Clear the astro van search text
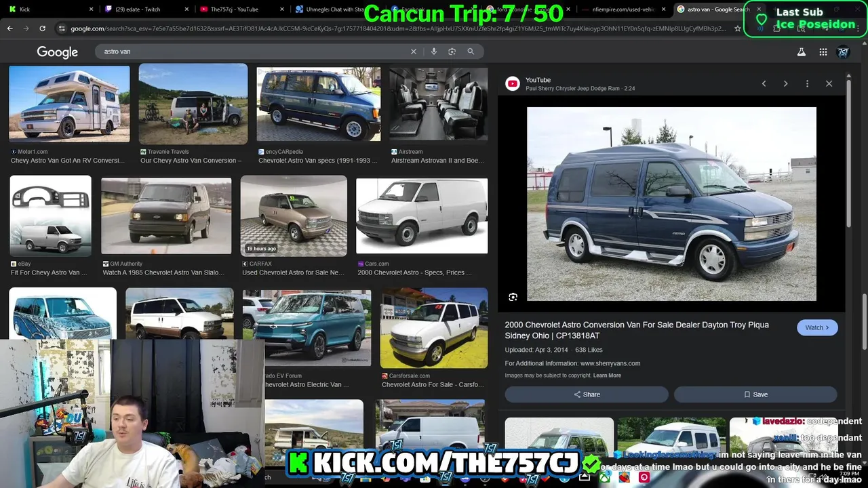Viewport: 868px width, 488px height. (413, 52)
